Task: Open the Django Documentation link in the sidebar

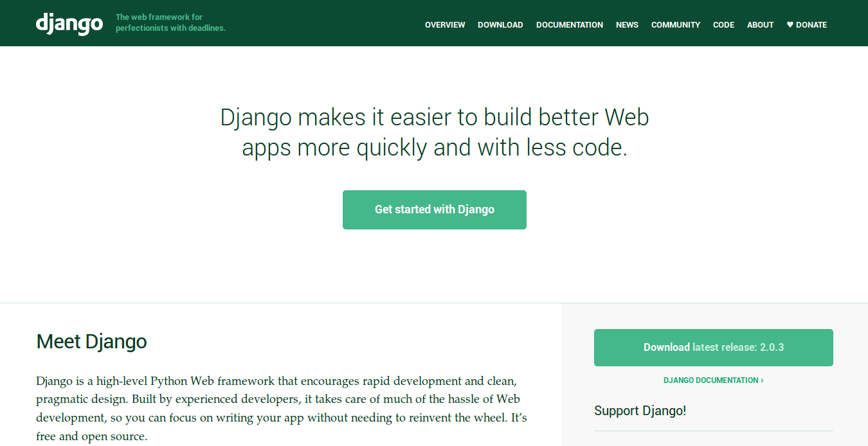Action: [714, 380]
